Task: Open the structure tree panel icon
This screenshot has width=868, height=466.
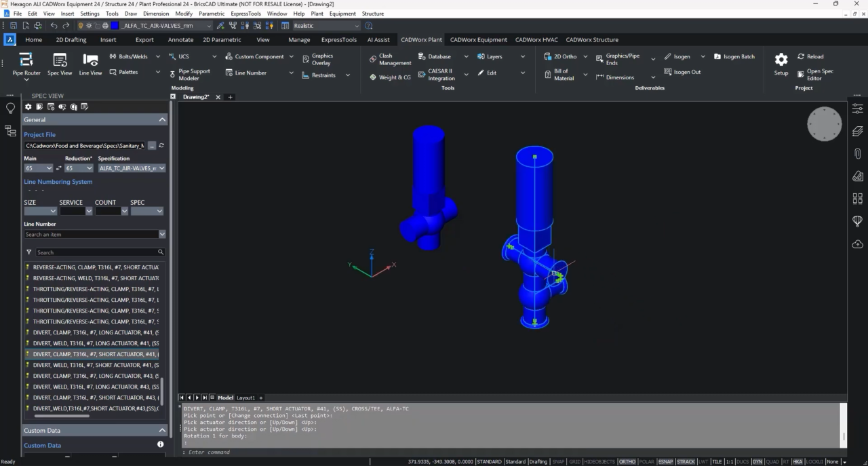Action: click(x=10, y=131)
